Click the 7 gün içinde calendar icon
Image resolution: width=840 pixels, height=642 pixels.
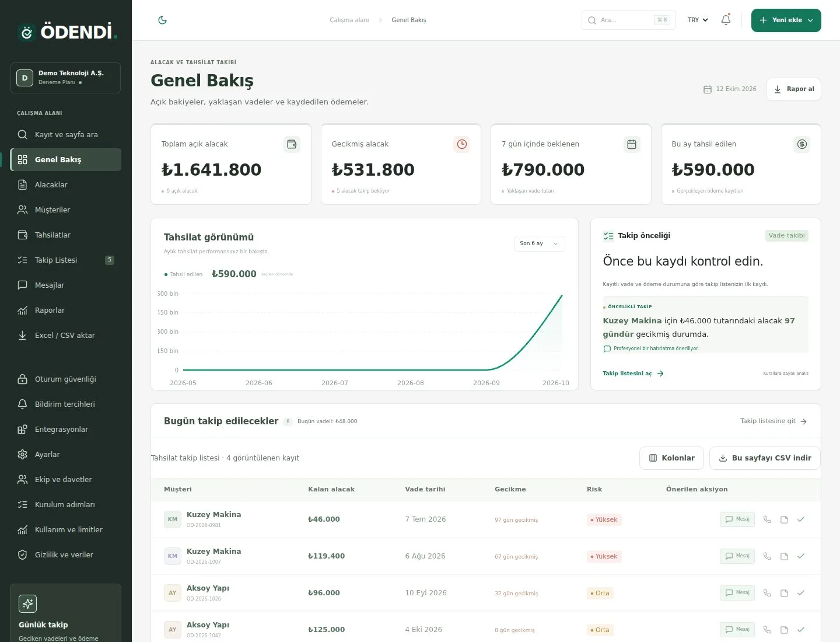tap(632, 144)
